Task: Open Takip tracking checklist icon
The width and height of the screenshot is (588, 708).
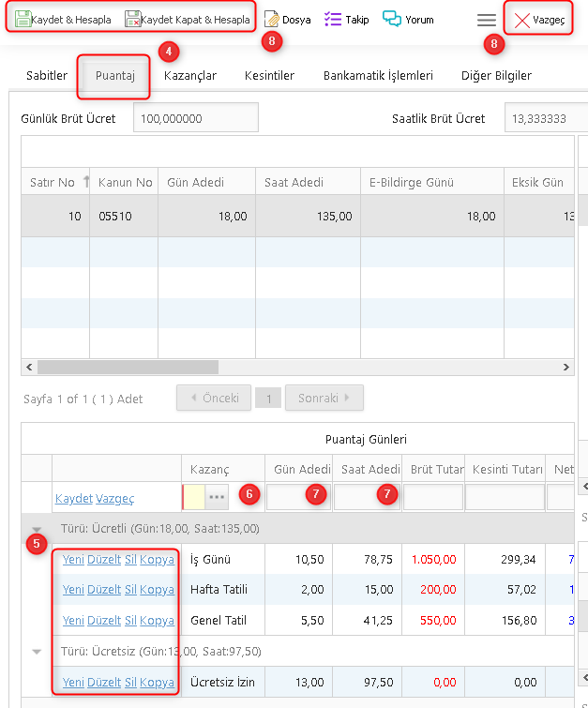Action: 333,19
